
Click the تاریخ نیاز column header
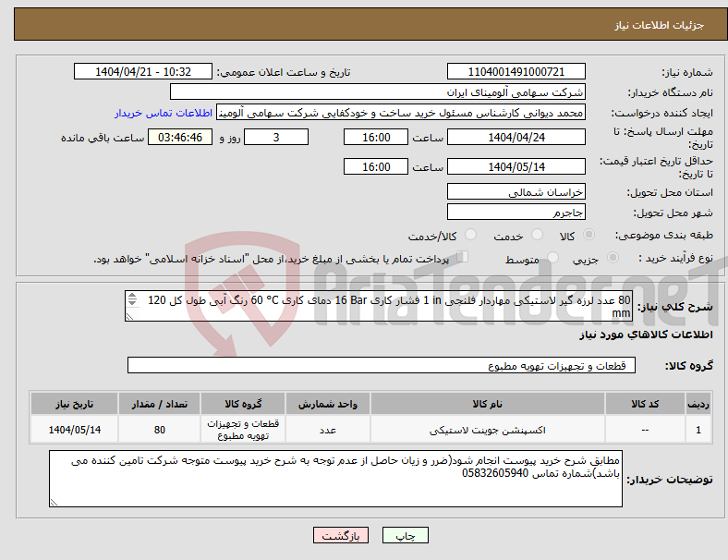coord(74,404)
